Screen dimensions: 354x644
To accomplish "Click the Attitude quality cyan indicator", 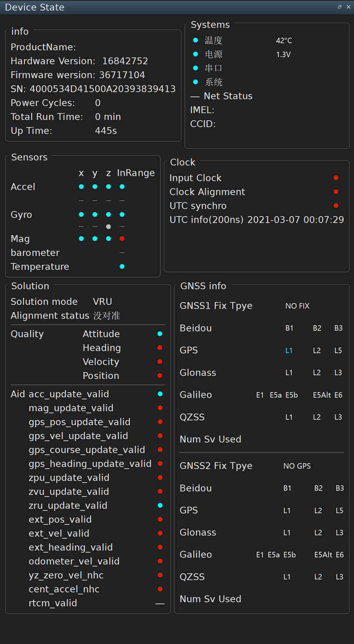I will point(160,334).
